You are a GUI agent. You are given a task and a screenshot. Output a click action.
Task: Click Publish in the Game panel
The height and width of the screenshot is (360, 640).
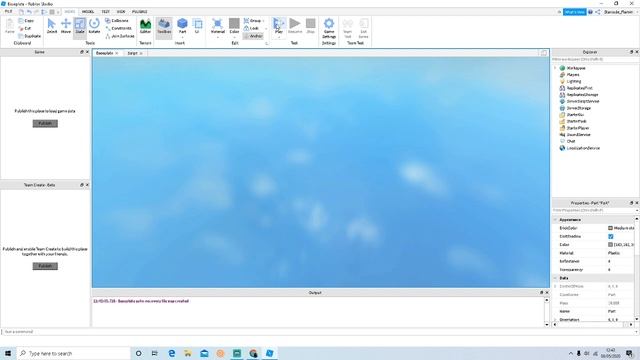(45, 124)
